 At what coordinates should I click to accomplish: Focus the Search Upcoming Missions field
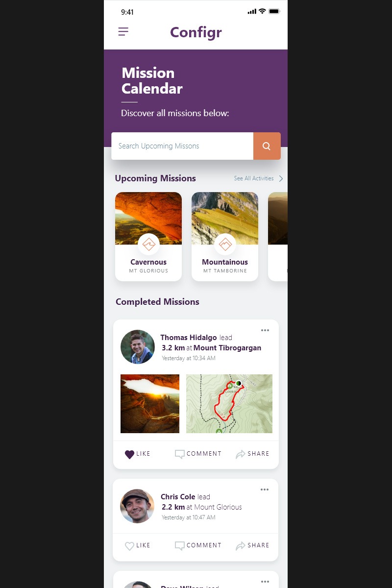(x=182, y=146)
